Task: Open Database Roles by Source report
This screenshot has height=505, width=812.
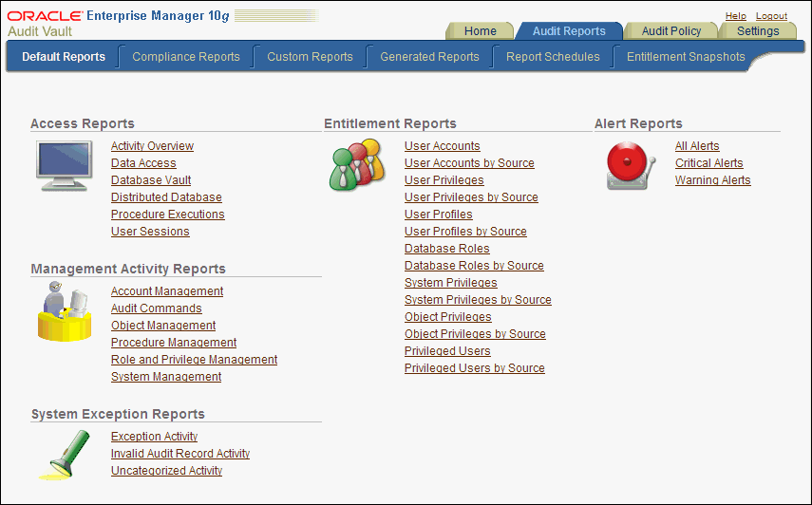Action: [x=474, y=266]
